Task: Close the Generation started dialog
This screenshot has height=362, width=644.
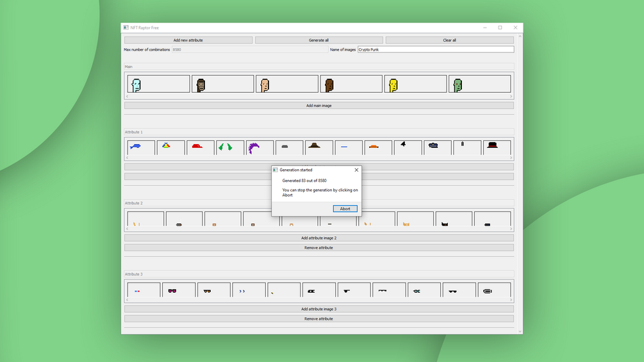Action: (x=356, y=170)
